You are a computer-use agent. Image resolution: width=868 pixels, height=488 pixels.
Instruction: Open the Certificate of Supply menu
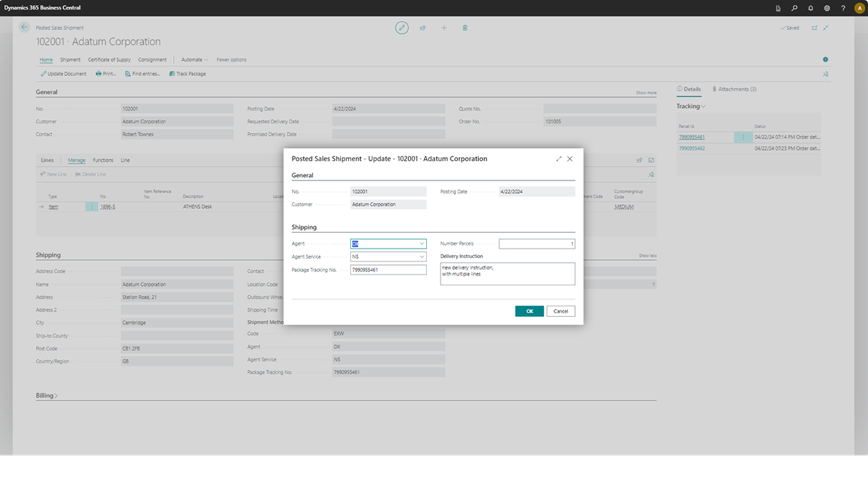109,60
